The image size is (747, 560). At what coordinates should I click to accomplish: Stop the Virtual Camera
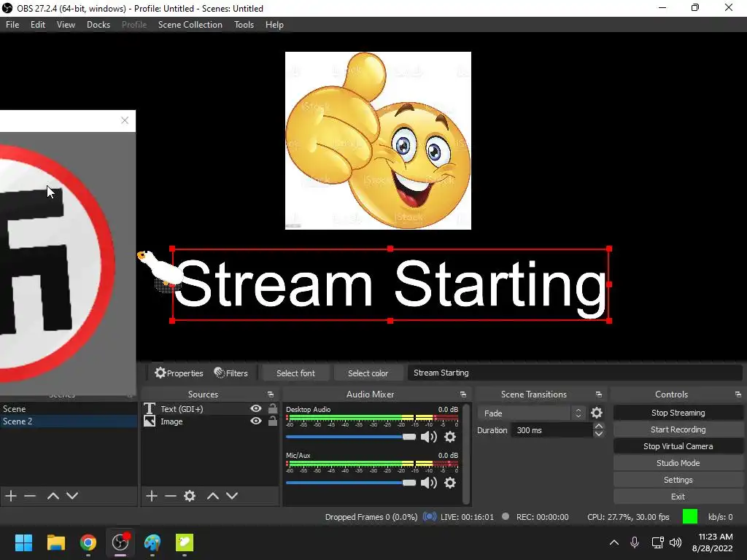pos(678,446)
